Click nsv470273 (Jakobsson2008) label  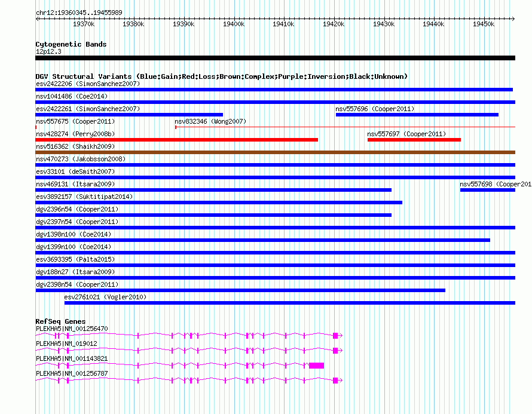click(81, 159)
